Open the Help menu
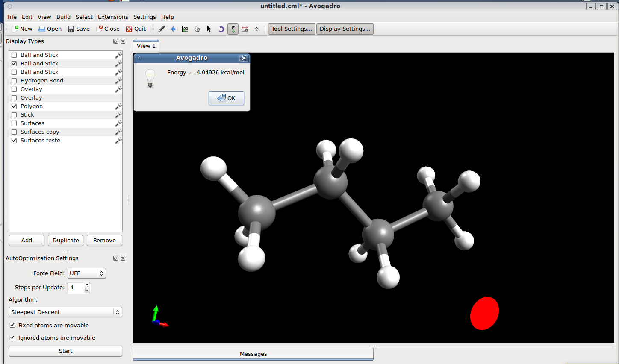619x364 pixels. click(x=168, y=17)
